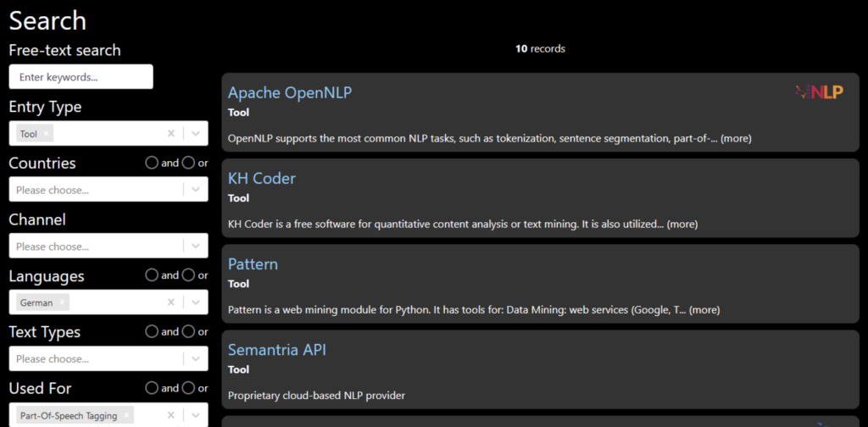Select 'or' for Languages filter

tap(188, 274)
